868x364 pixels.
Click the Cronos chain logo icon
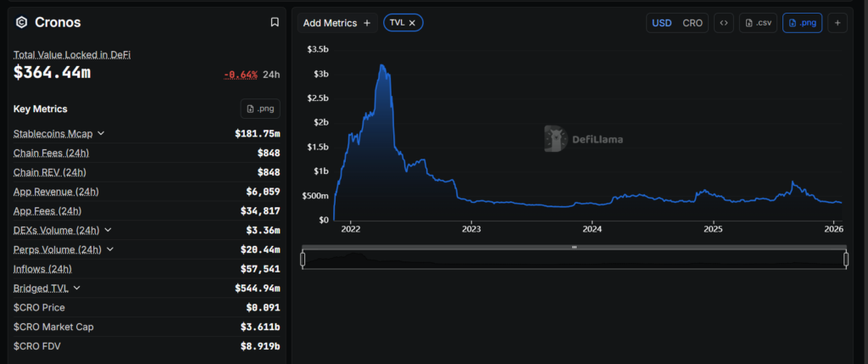click(21, 23)
